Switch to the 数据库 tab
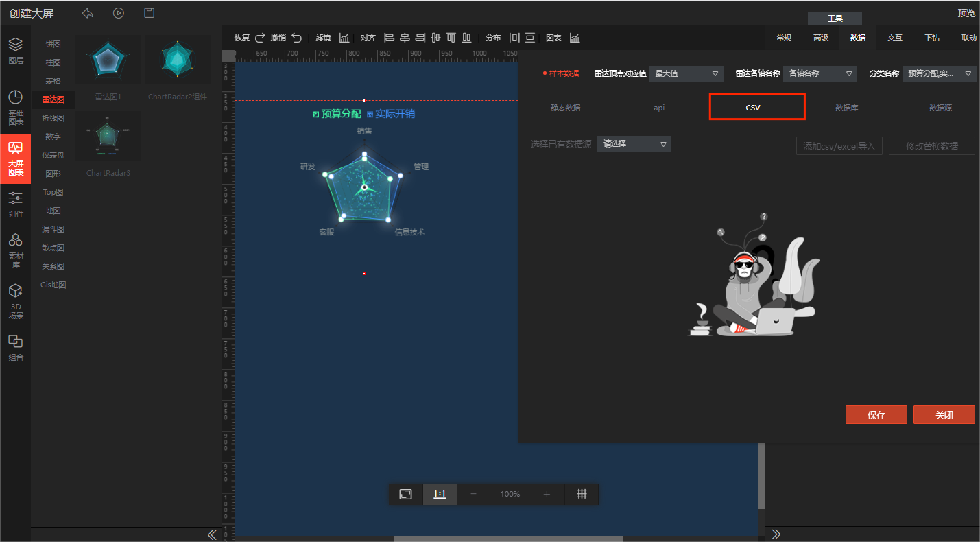This screenshot has width=980, height=542. (x=846, y=108)
